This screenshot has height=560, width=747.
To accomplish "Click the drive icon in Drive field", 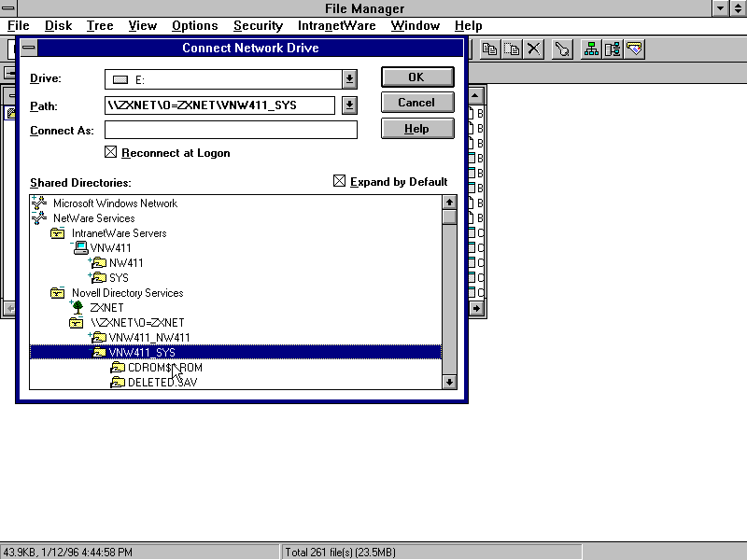I will pos(120,79).
